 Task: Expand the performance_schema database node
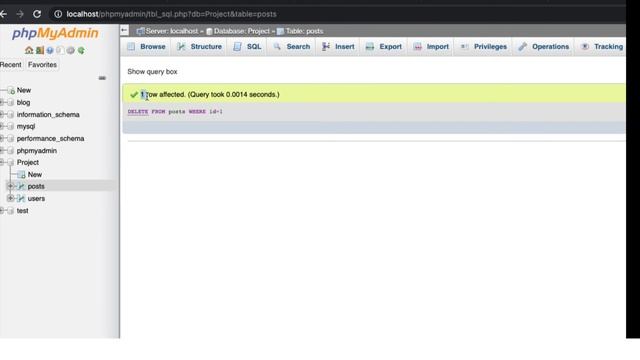pos(2,138)
